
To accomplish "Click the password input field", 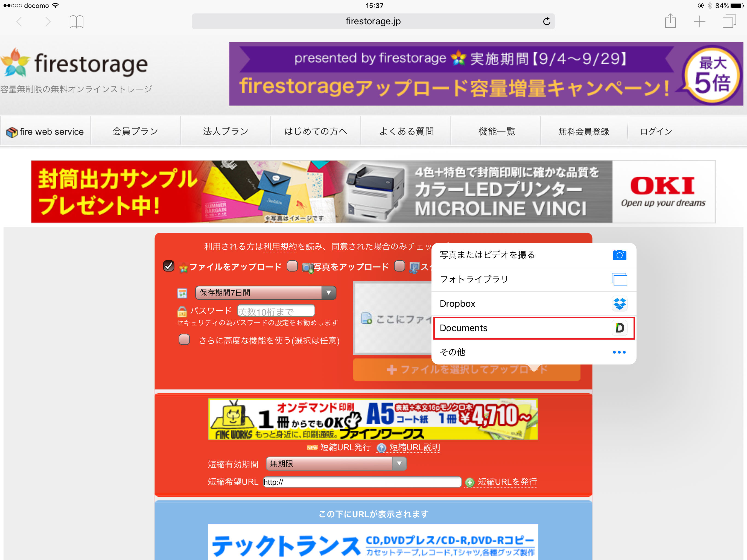I will pos(276,311).
